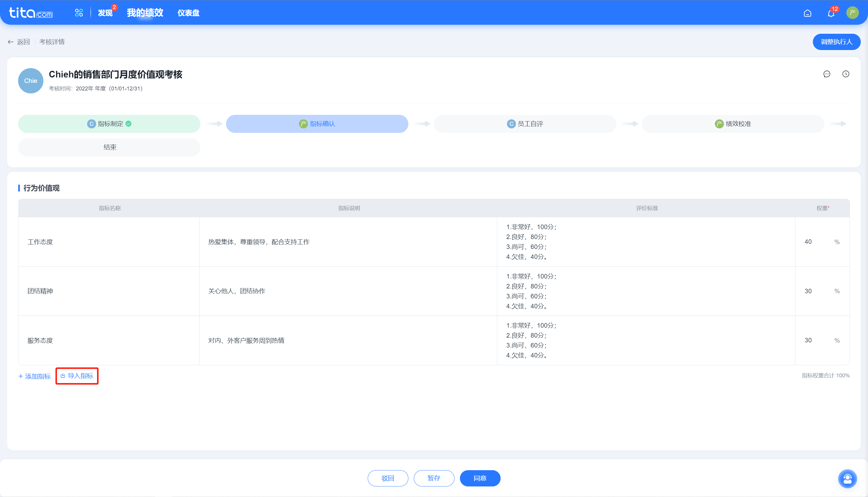Select the 绩效校准 step
This screenshot has width=868, height=497.
(x=733, y=124)
